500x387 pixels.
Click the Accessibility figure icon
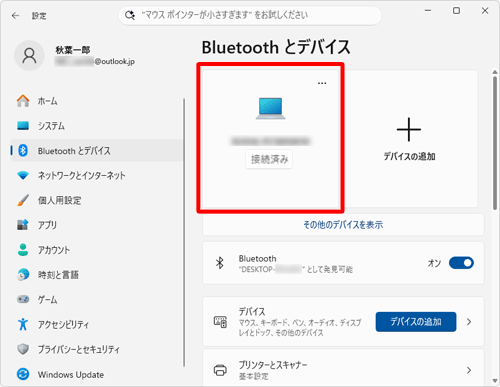click(23, 324)
